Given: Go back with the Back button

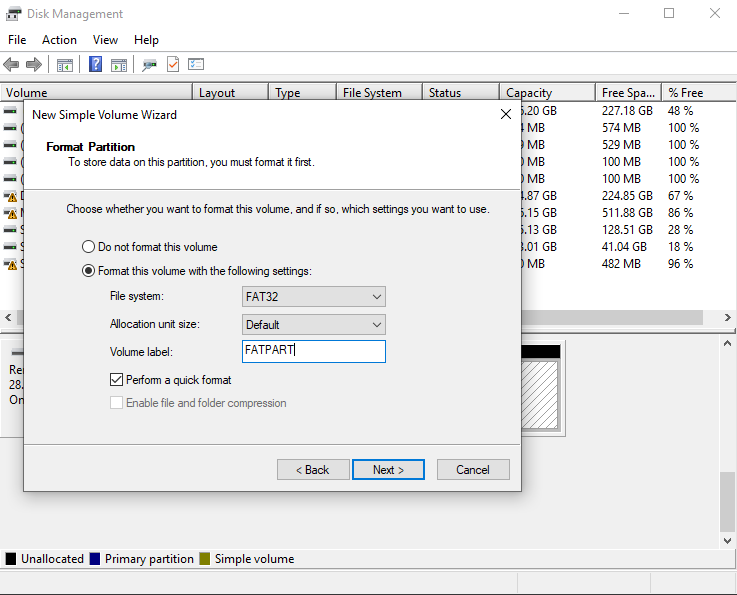Looking at the screenshot, I should click(313, 470).
